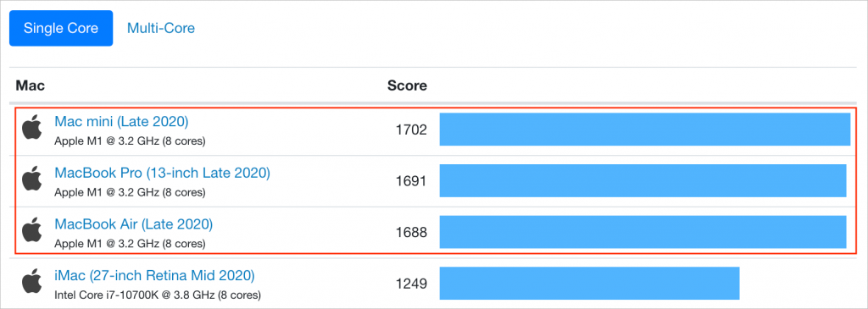Select the Single Core tab
The image size is (868, 309).
click(x=61, y=28)
